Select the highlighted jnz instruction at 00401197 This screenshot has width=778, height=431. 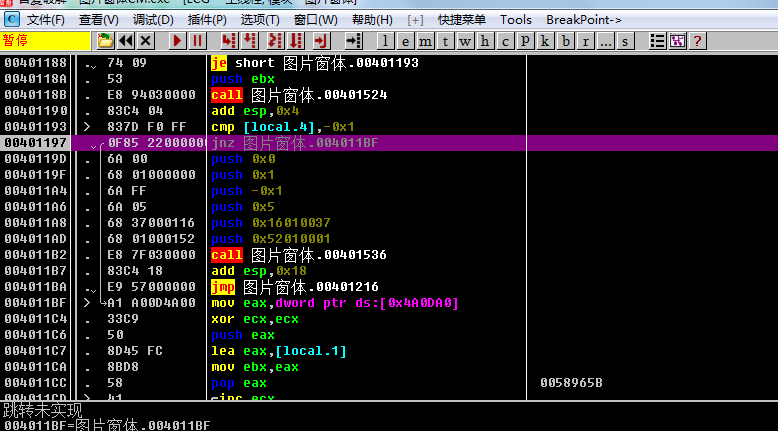(x=300, y=143)
